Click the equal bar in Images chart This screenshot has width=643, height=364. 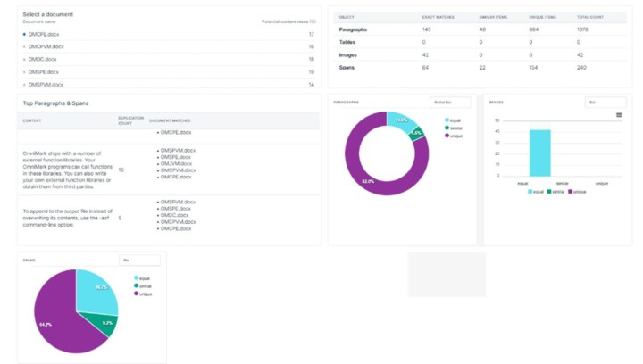point(539,153)
